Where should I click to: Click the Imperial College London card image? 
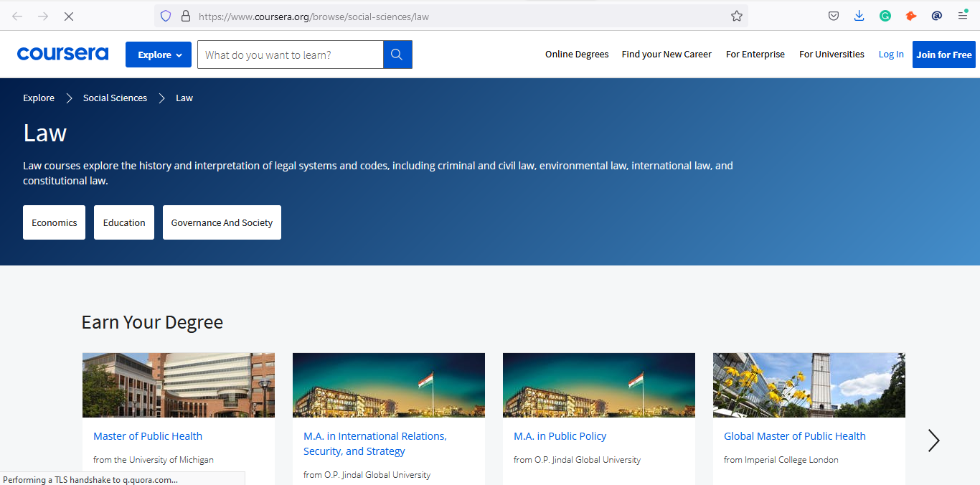pyautogui.click(x=809, y=385)
